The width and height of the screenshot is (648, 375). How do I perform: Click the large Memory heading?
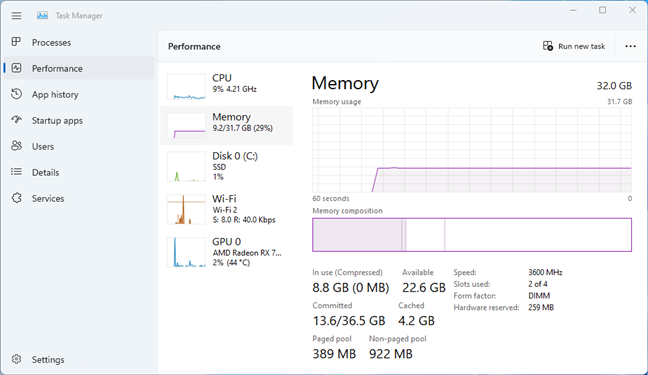coord(345,83)
